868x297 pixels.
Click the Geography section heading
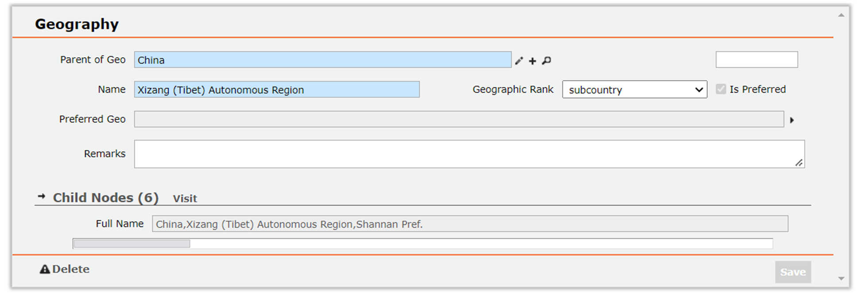[76, 24]
